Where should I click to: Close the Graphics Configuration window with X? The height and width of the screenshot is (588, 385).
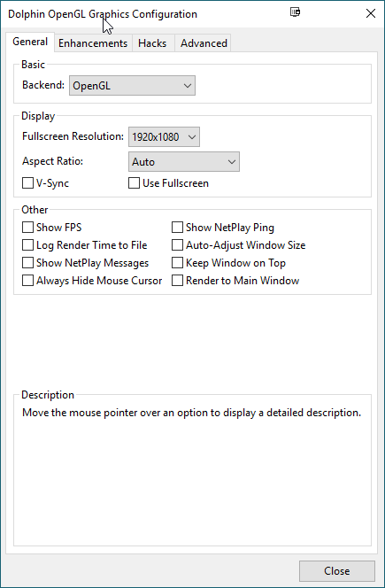coord(370,13)
